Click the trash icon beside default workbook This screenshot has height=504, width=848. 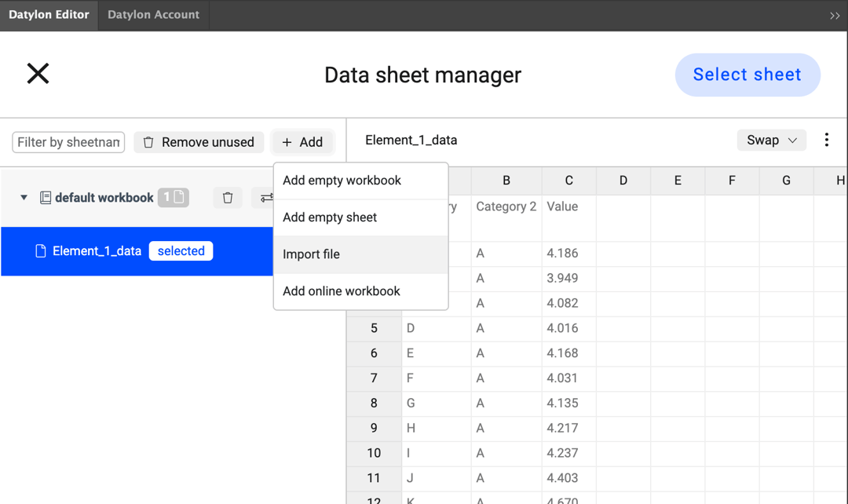click(228, 198)
